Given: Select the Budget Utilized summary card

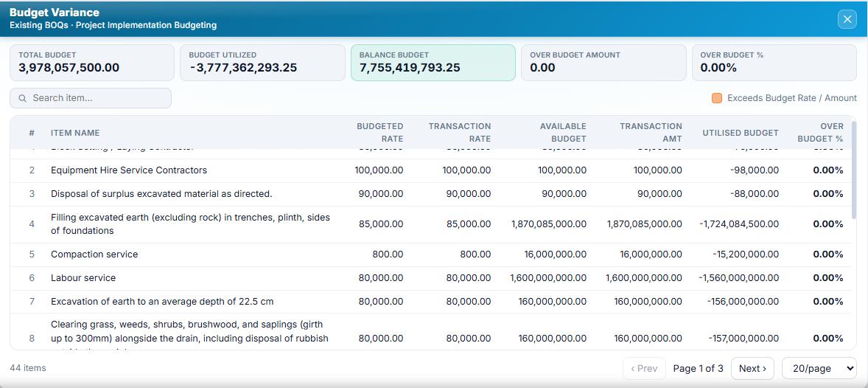Looking at the screenshot, I should (x=262, y=63).
